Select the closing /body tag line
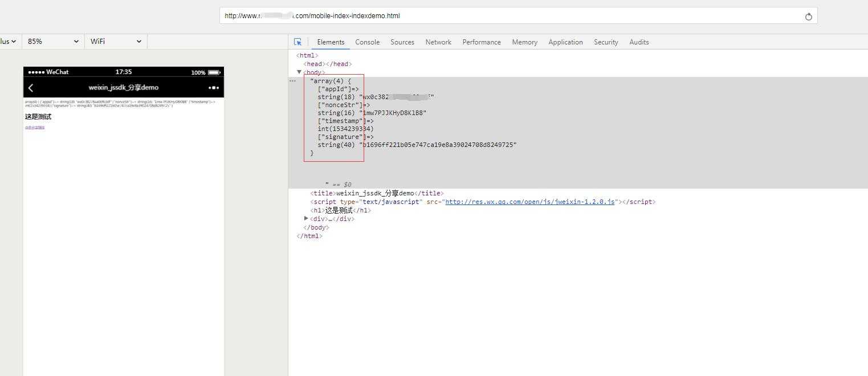868x376 pixels. point(316,227)
